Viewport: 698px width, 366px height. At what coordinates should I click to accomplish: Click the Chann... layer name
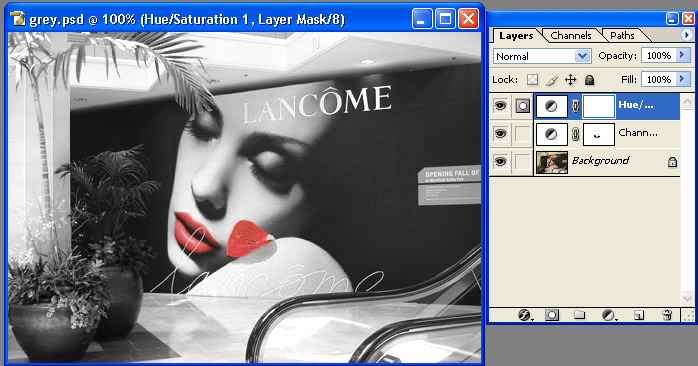coord(638,132)
